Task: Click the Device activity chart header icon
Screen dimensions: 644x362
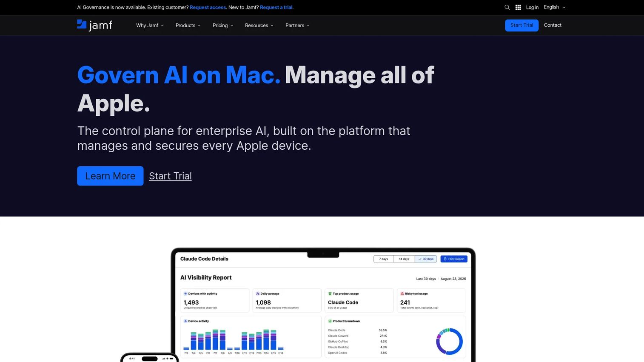Action: click(x=185, y=321)
